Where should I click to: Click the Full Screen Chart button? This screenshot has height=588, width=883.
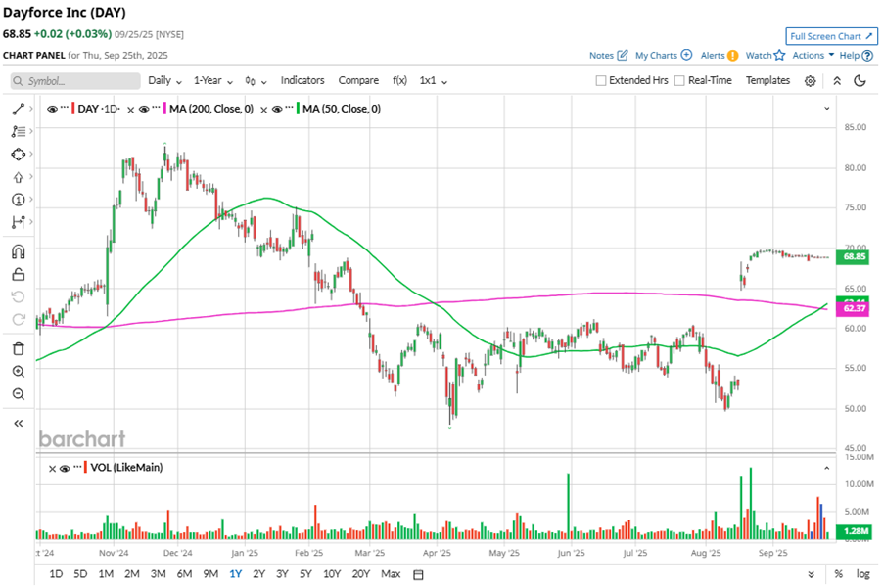click(x=831, y=36)
